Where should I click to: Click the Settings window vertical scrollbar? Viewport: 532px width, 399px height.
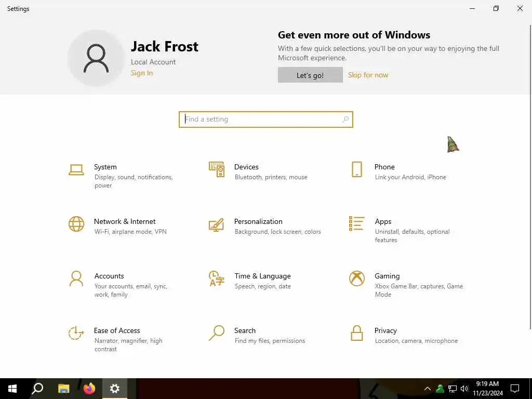(530, 177)
